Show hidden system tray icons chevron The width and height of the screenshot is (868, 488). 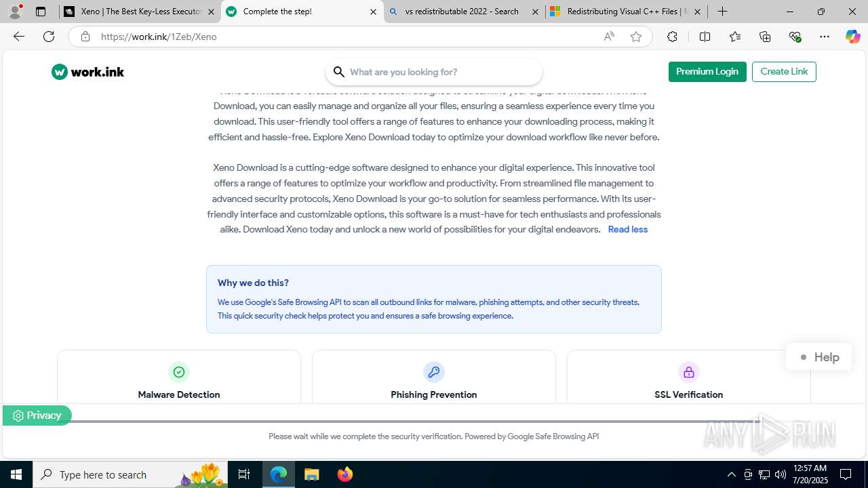[731, 474]
